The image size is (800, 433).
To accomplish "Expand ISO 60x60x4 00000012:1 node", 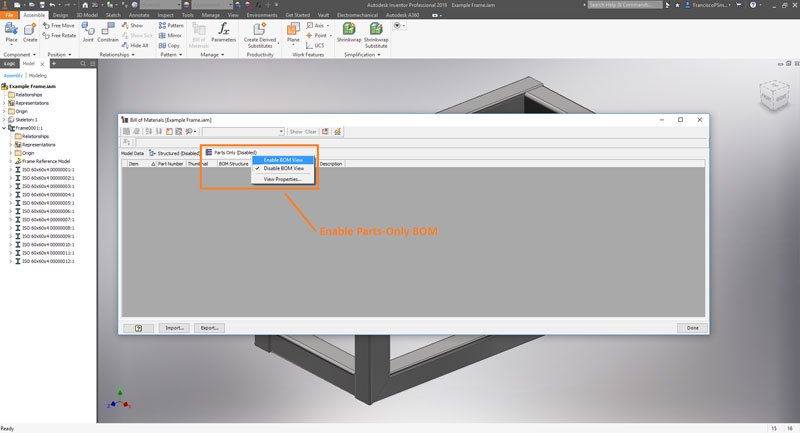I will click(11, 261).
